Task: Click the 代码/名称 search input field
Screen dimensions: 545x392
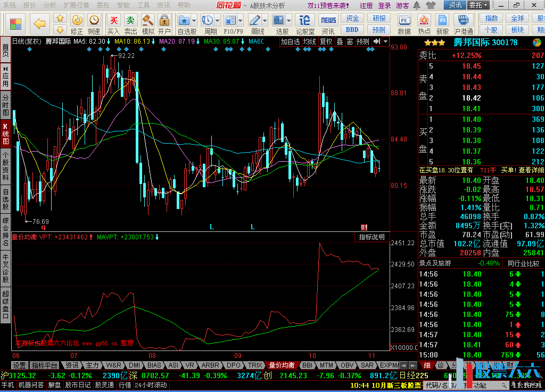Action: (466, 385)
